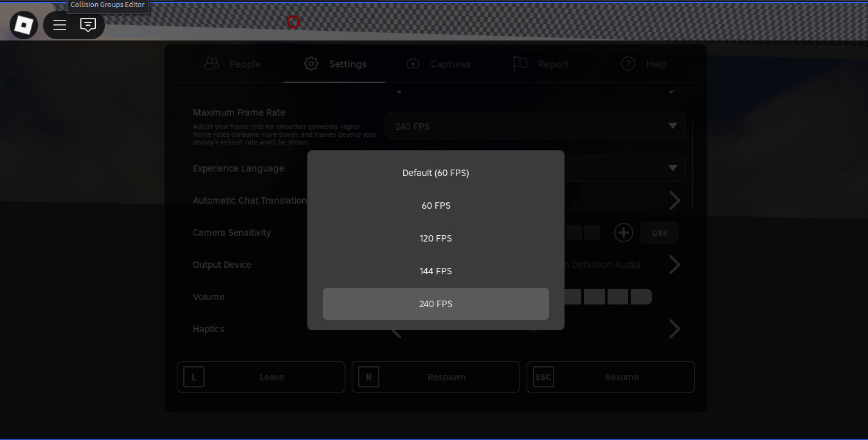Adjust the Volume level bars
The image size is (868, 440).
(x=605, y=297)
